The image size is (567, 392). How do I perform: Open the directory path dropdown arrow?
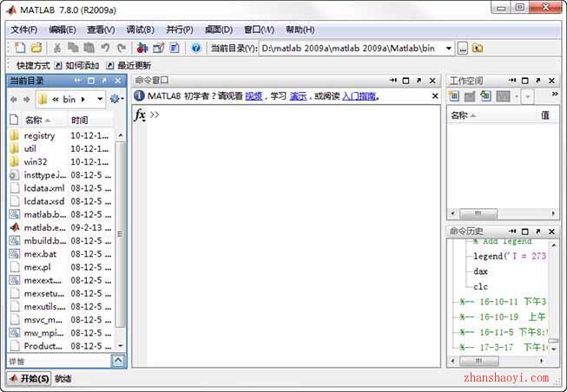(449, 48)
